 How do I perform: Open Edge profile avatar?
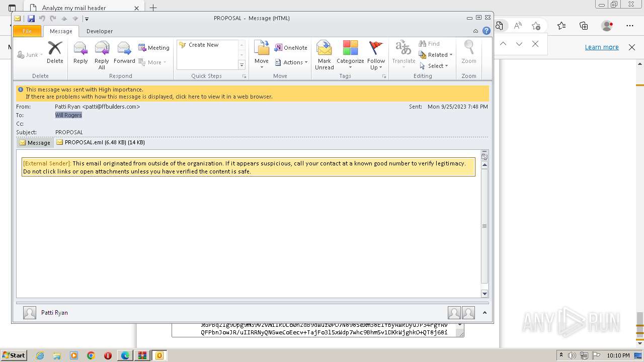coord(607,26)
